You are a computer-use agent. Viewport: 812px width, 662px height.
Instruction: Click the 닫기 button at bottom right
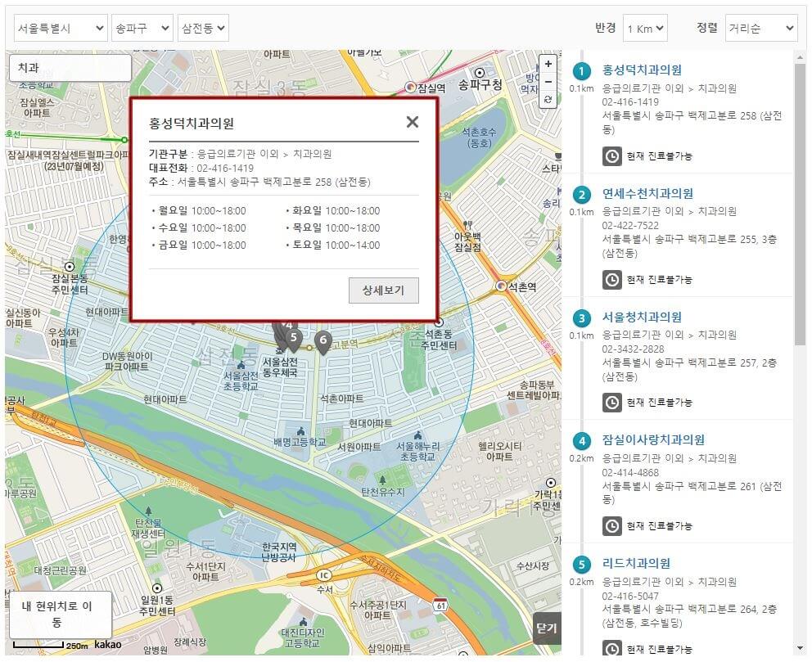click(548, 627)
